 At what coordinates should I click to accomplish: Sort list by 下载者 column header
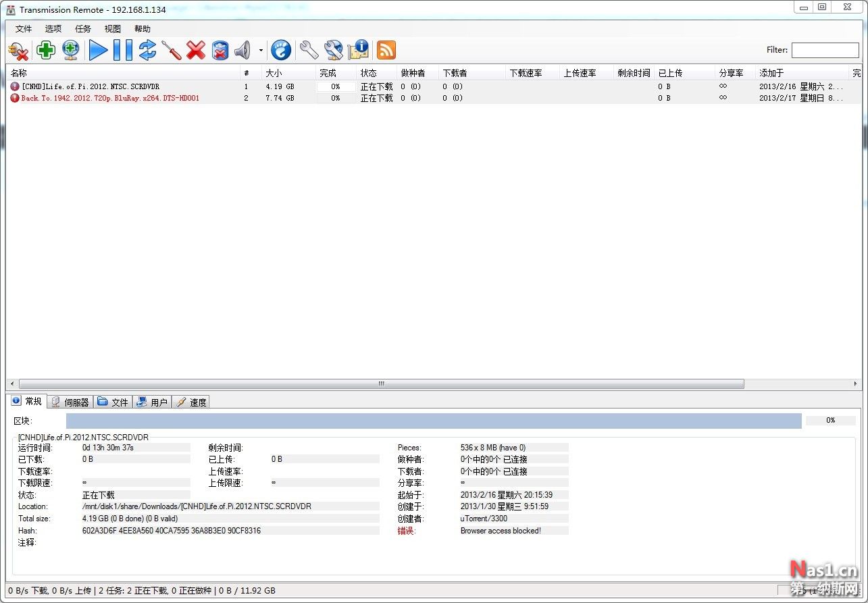pos(472,73)
